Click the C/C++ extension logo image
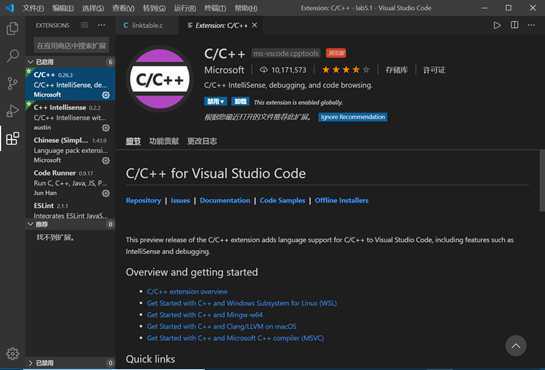 pos(160,79)
